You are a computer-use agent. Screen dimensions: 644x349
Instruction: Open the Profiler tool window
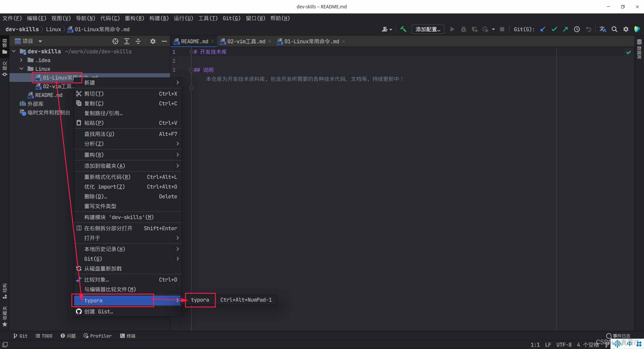[98, 336]
